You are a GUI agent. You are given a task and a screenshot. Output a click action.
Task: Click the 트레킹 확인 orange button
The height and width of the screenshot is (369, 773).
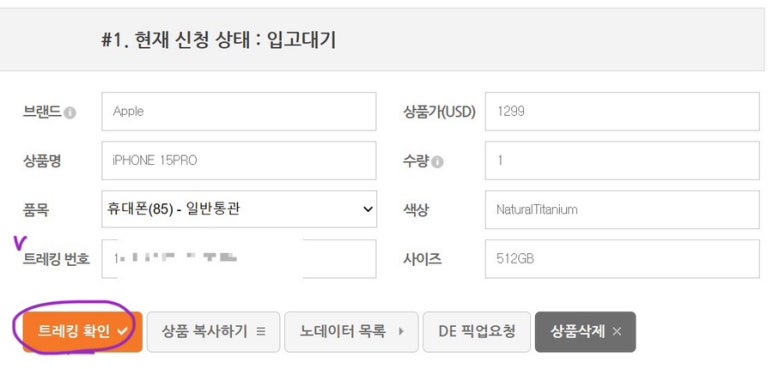point(82,332)
